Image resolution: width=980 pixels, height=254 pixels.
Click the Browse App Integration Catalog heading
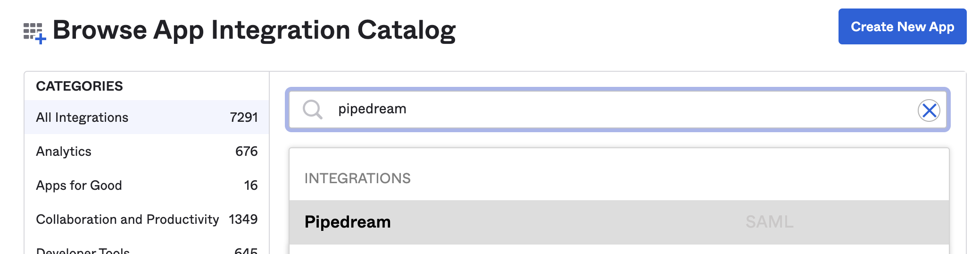click(254, 30)
